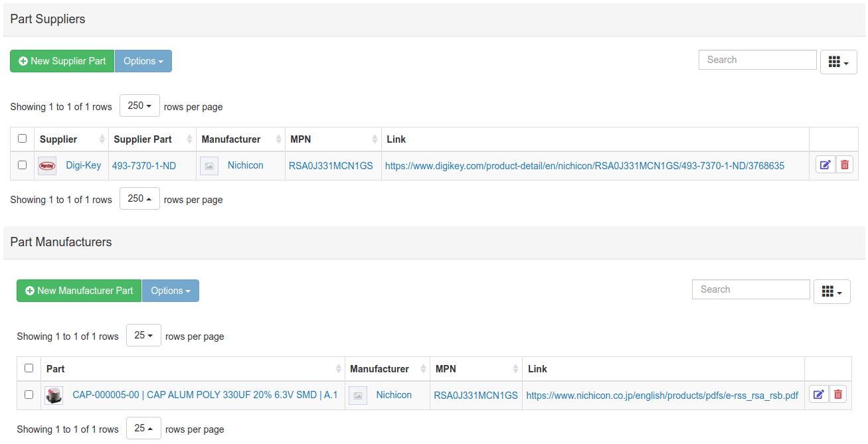Viewport: 868px width, 444px height.
Task: Click edit icon in Part Manufacturers row
Action: pyautogui.click(x=818, y=395)
